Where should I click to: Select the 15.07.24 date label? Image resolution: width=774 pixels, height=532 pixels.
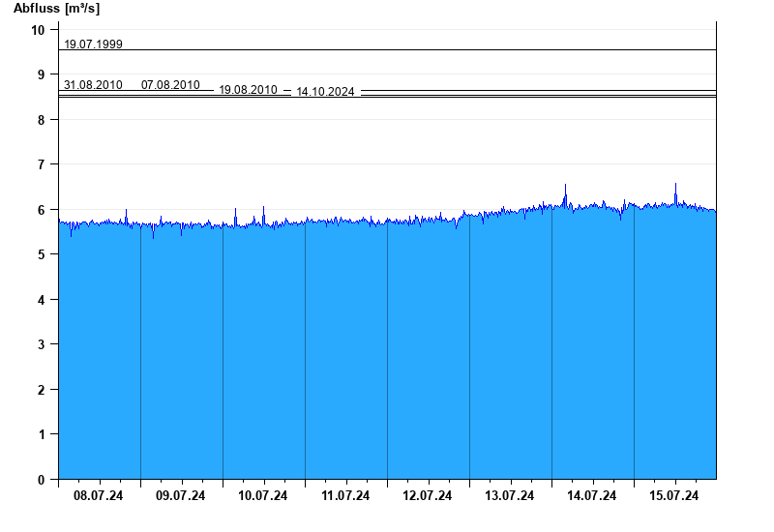click(x=674, y=496)
